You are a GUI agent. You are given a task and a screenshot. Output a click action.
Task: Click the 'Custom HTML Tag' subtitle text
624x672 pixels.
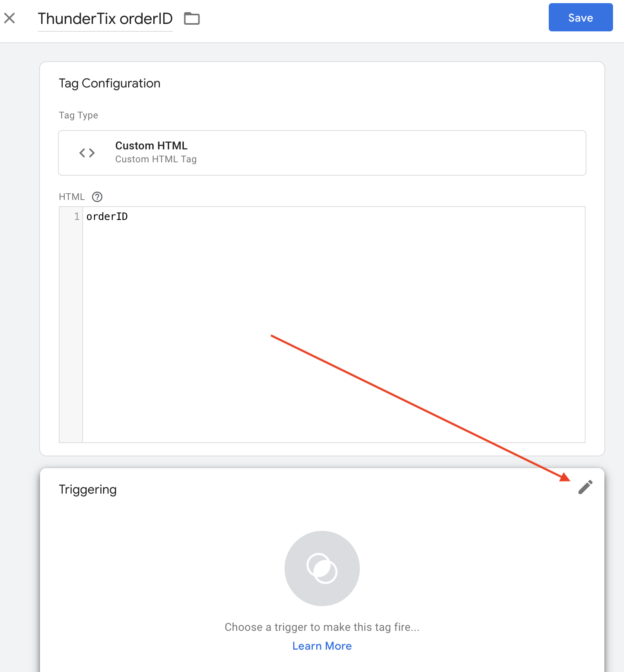click(x=156, y=159)
